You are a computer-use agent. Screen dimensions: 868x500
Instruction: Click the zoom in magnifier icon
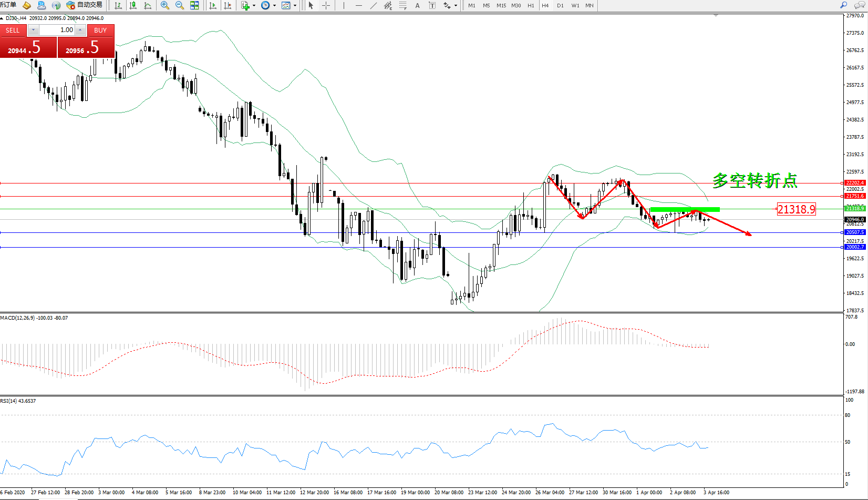click(x=164, y=5)
